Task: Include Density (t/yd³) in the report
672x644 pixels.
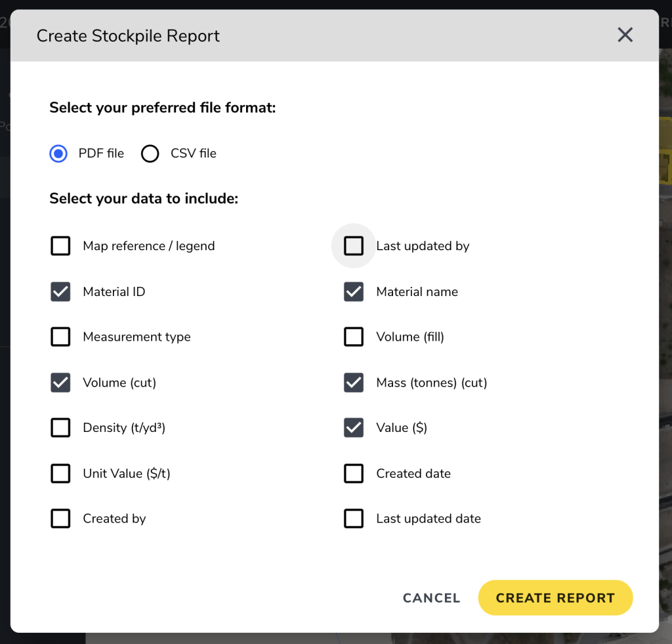Action: [x=61, y=428]
